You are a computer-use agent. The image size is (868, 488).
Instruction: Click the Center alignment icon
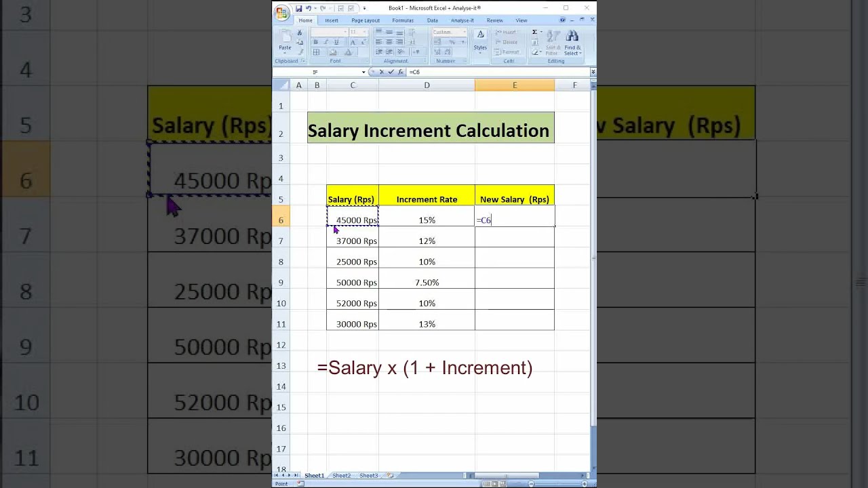[389, 42]
